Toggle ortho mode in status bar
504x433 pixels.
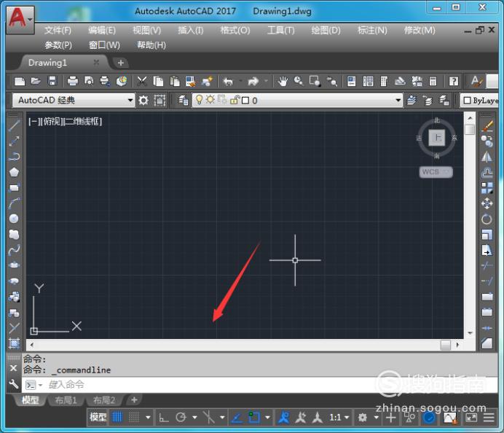pos(164,418)
